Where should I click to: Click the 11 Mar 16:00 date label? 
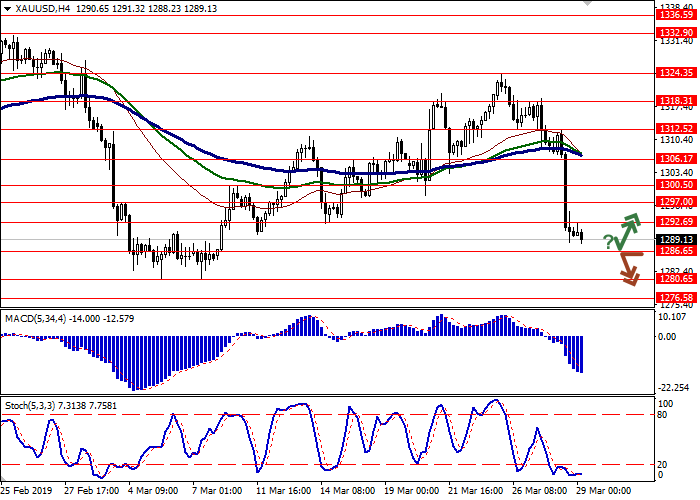(x=285, y=492)
